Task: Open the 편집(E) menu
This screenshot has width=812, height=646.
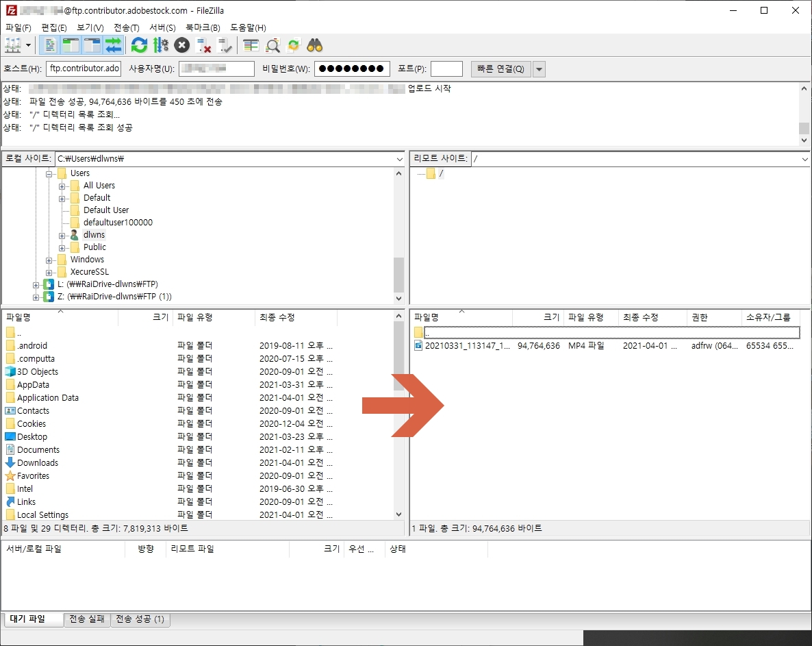Action: click(54, 27)
